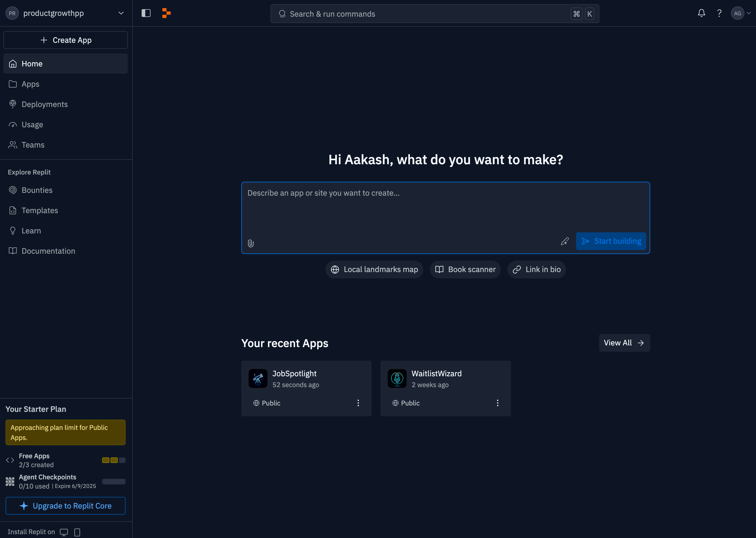Expand the productgrowthpp workspace dropdown

pyautogui.click(x=121, y=13)
